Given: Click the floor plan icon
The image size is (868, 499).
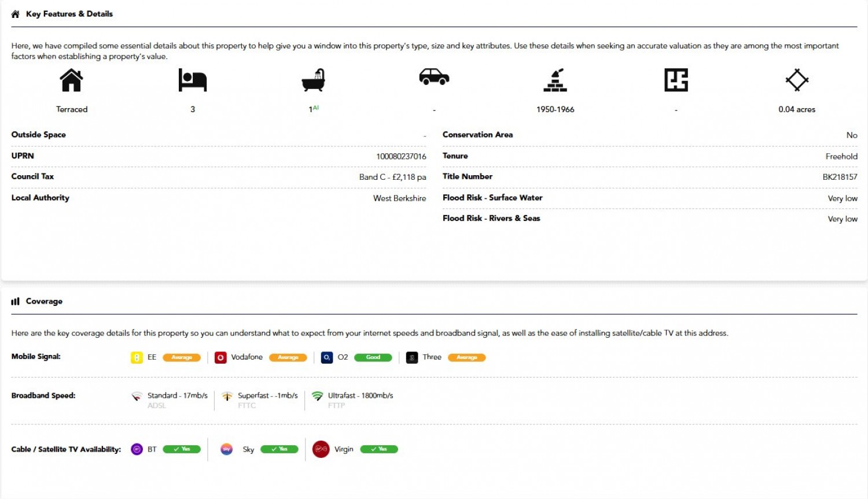Looking at the screenshot, I should (676, 80).
